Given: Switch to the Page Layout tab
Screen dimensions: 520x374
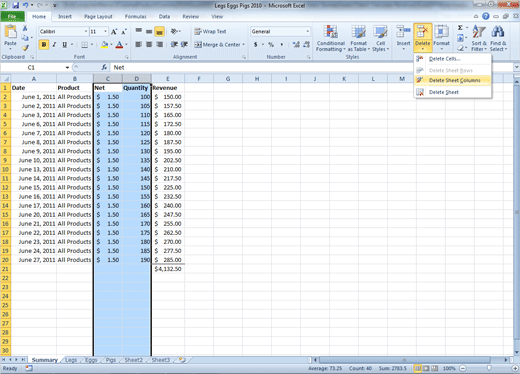Looking at the screenshot, I should click(x=98, y=16).
